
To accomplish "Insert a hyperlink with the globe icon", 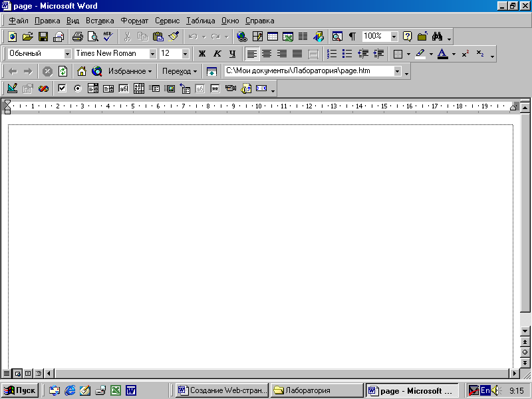I will coord(242,37).
